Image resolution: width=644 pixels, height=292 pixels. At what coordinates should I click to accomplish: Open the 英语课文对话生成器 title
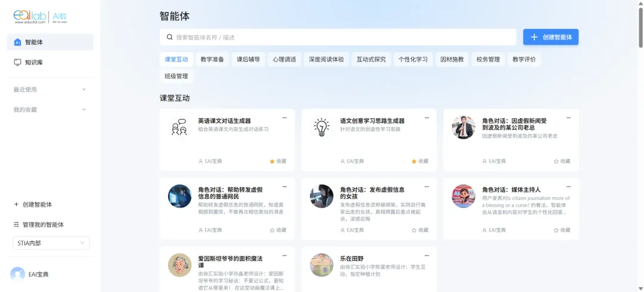pos(224,121)
